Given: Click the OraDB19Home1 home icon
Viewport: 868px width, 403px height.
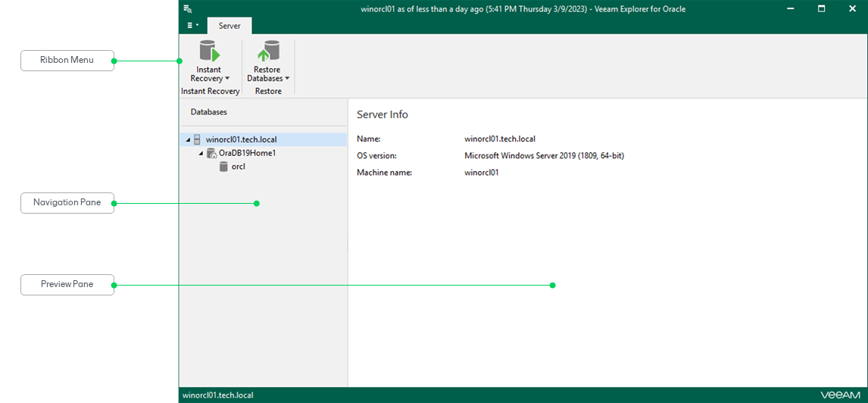Looking at the screenshot, I should tap(211, 153).
